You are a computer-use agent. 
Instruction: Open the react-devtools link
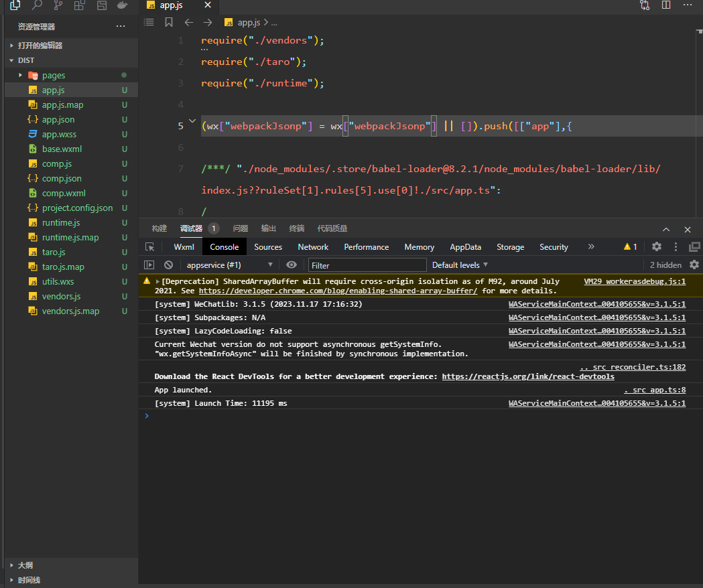[528, 376]
